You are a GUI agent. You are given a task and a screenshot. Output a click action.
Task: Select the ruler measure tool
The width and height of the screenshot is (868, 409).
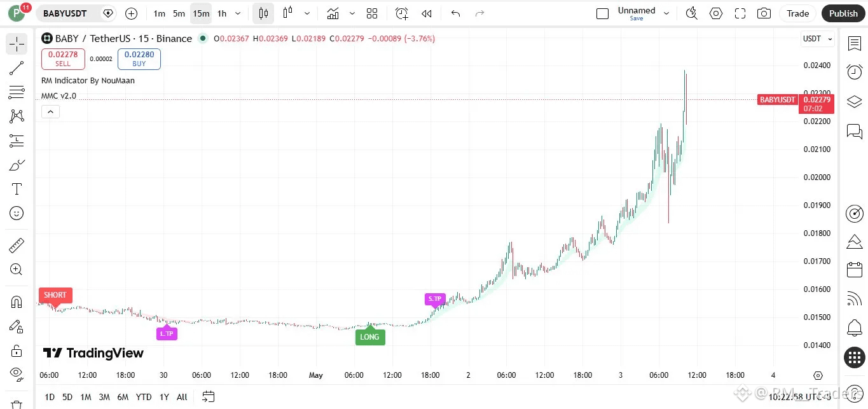tap(17, 245)
